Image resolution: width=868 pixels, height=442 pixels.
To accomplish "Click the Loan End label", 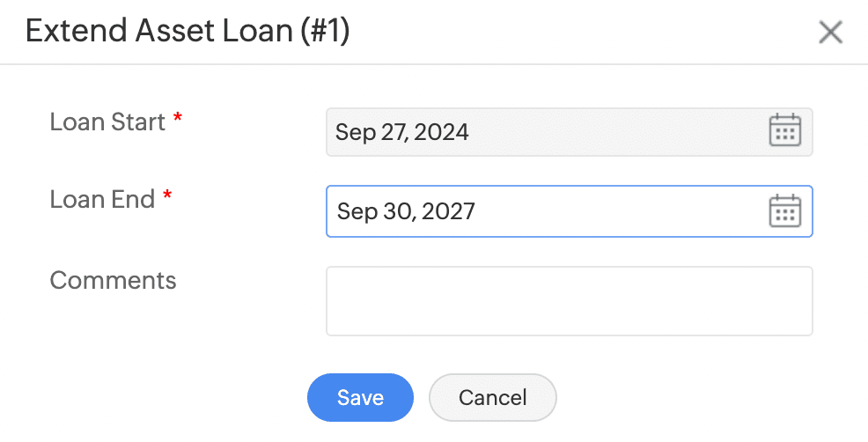I will [102, 199].
